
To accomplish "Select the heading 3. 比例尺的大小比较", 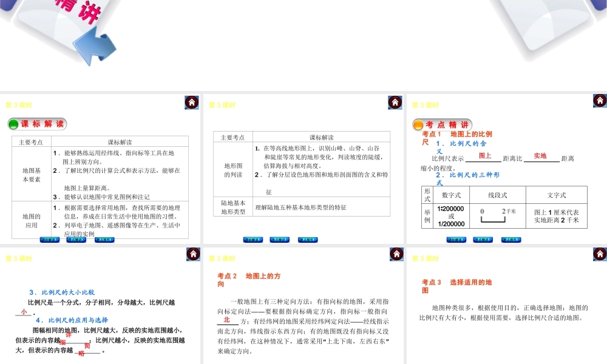I will click(x=62, y=292).
